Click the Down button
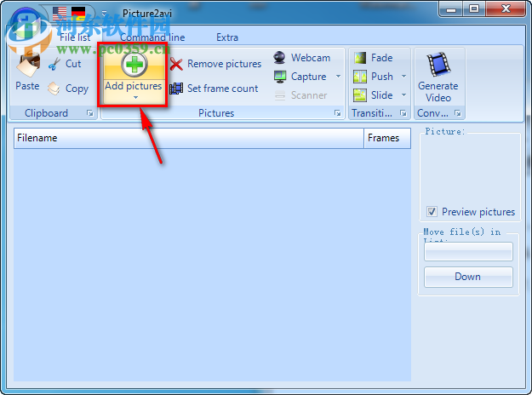532x395 pixels. tap(468, 277)
